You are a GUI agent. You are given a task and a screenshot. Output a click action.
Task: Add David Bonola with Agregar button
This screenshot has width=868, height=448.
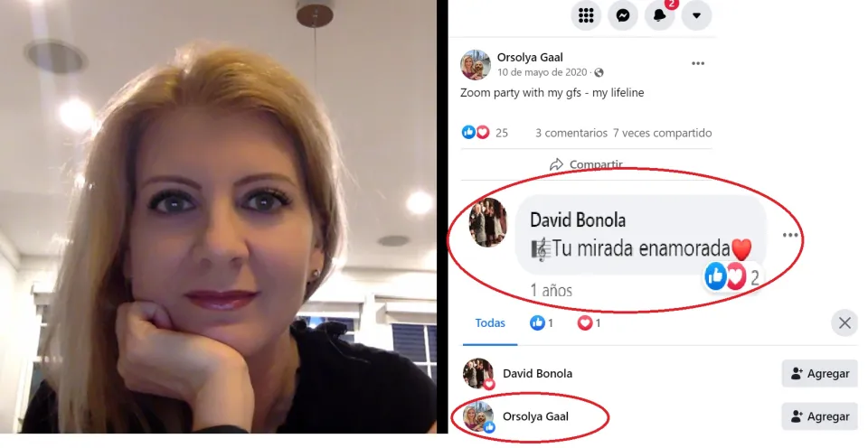pyautogui.click(x=820, y=373)
